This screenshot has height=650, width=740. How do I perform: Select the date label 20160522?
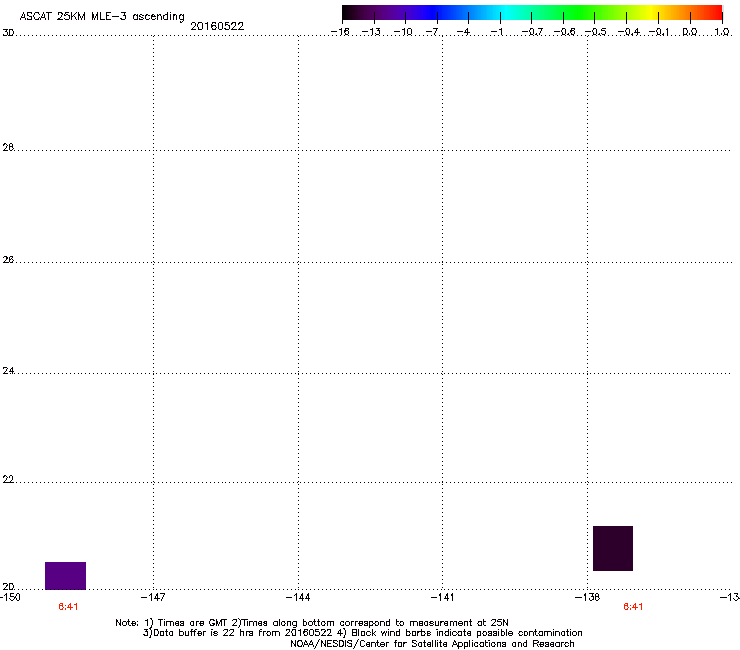tap(217, 26)
